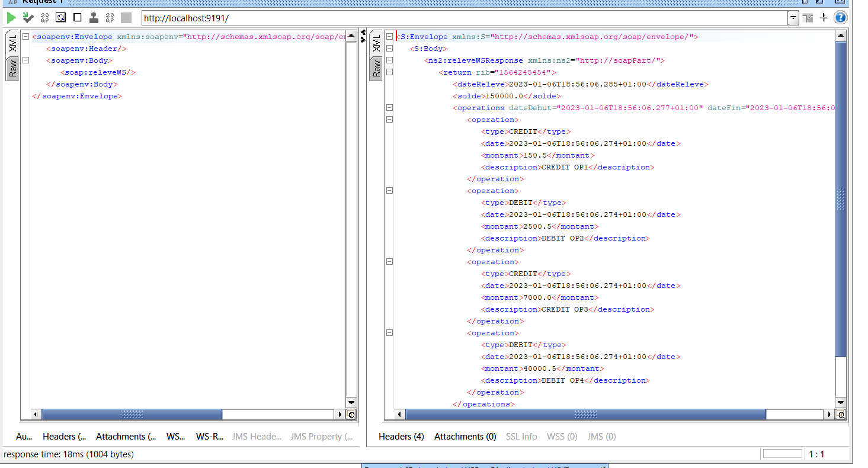
Task: Select the request Raw vertical tab
Action: tap(12, 69)
